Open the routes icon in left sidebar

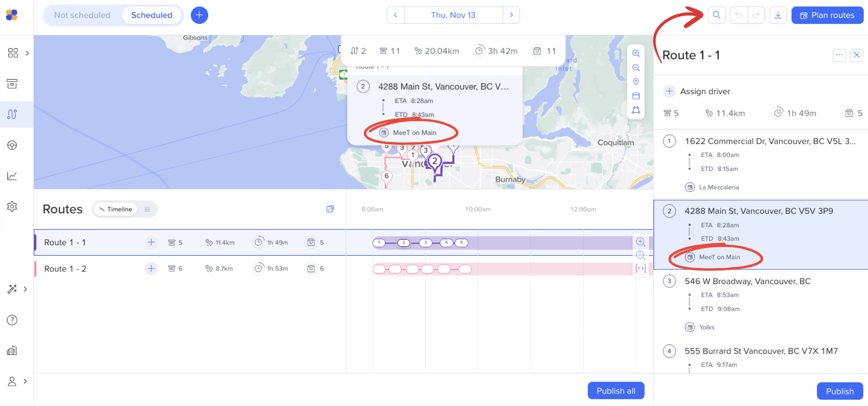[x=12, y=114]
